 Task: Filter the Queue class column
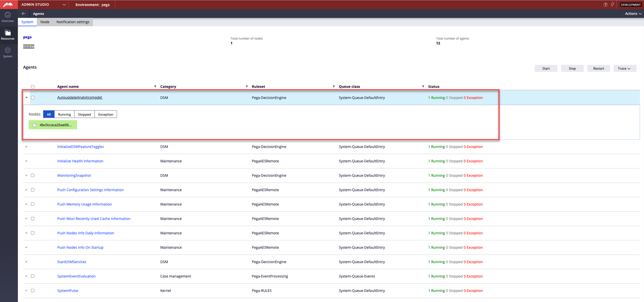[x=423, y=86]
